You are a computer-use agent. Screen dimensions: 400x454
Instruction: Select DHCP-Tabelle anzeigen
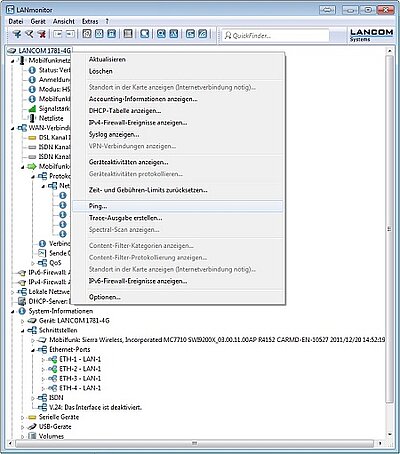(178, 111)
